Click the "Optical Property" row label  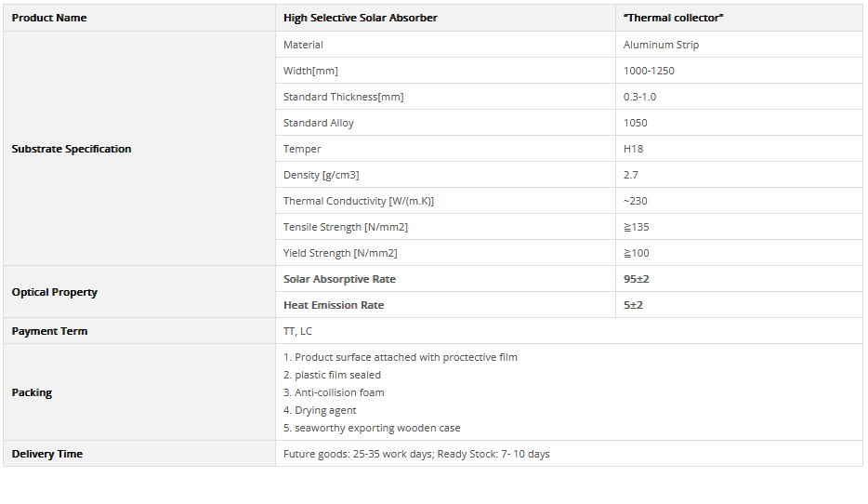tap(55, 292)
